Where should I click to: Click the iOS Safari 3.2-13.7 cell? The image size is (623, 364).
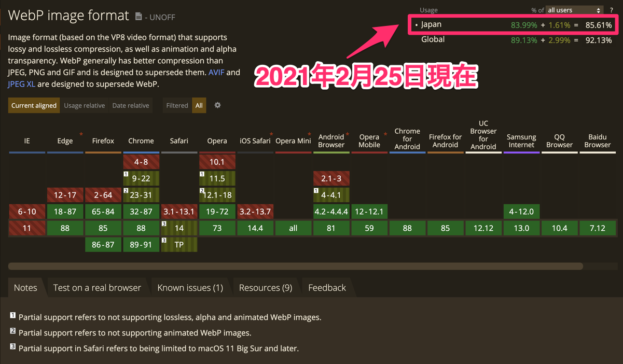[x=255, y=212]
